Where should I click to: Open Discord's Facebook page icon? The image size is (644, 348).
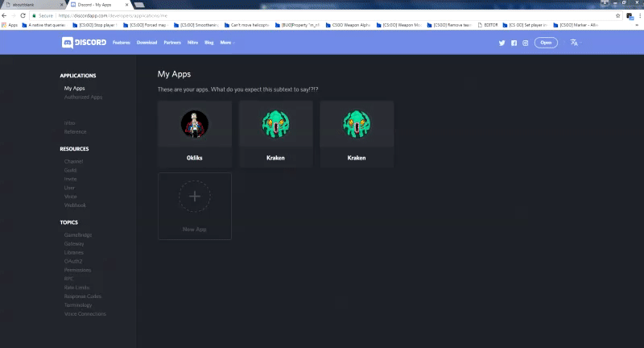point(514,43)
